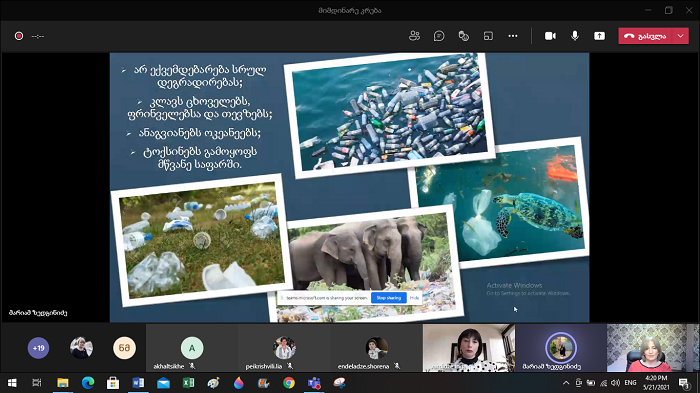Open the meeting chat

tap(439, 36)
